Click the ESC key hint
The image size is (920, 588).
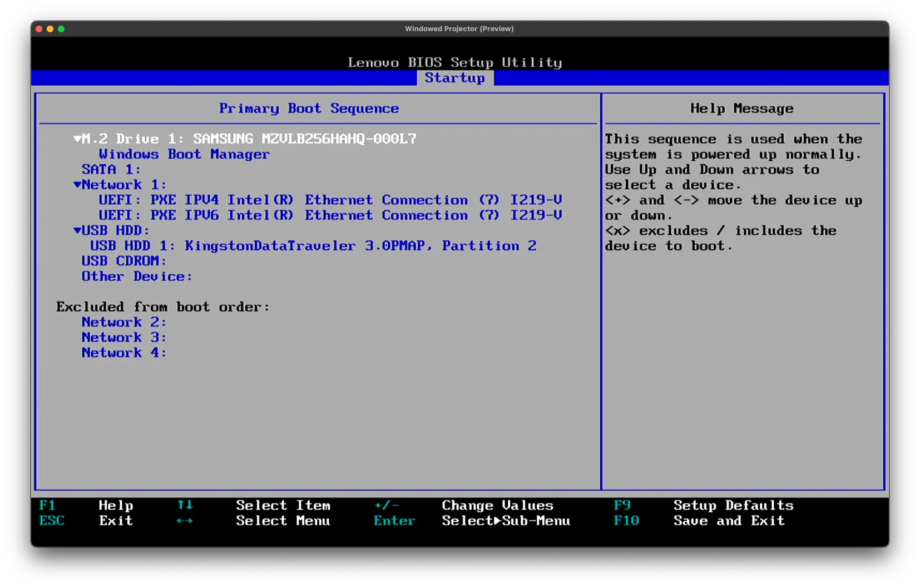point(52,521)
